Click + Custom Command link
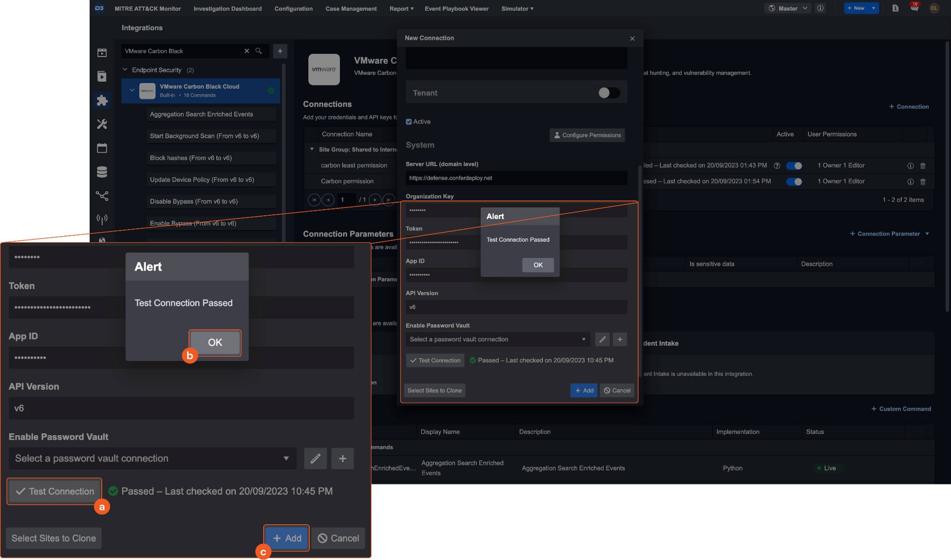 click(x=901, y=409)
